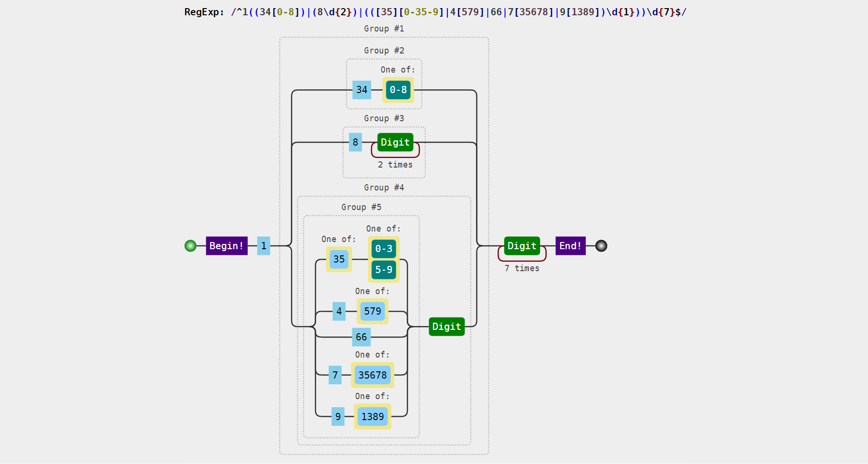Click the literal 1 node after Begin

tap(264, 246)
